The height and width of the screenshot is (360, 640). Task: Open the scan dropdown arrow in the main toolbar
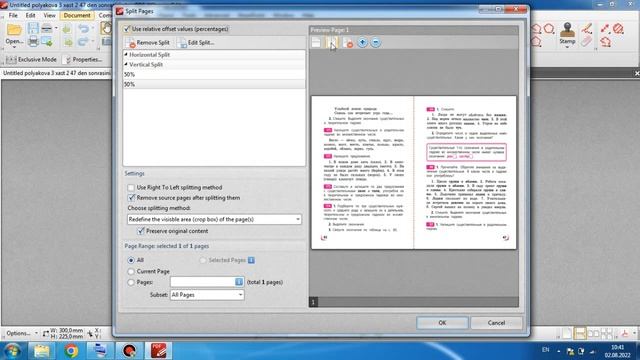56,29
